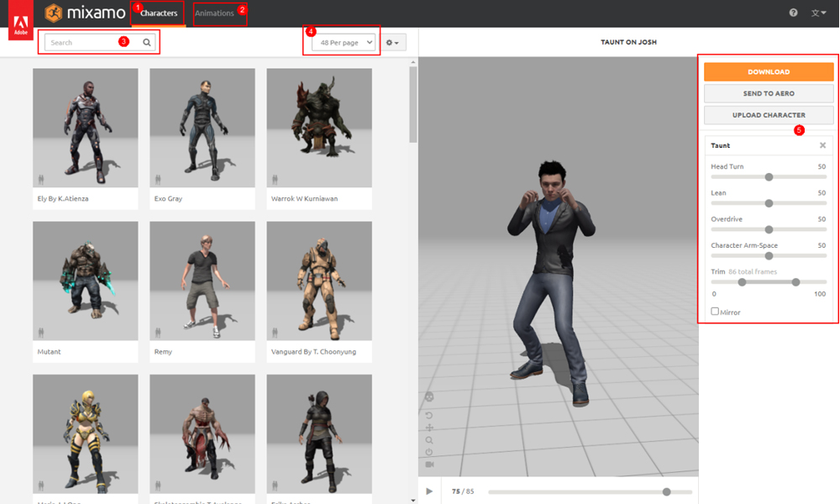Click the search magnifying glass icon
840x504 pixels.
click(147, 42)
